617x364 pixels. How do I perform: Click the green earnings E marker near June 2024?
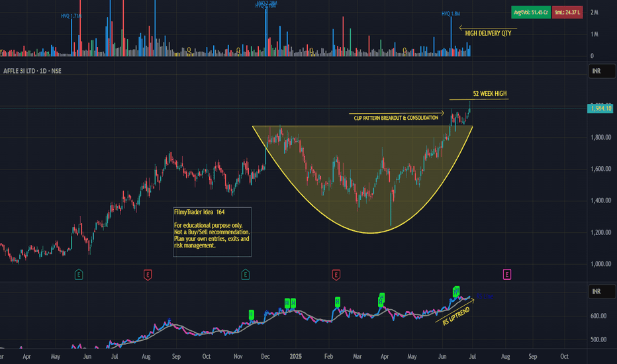tap(79, 274)
